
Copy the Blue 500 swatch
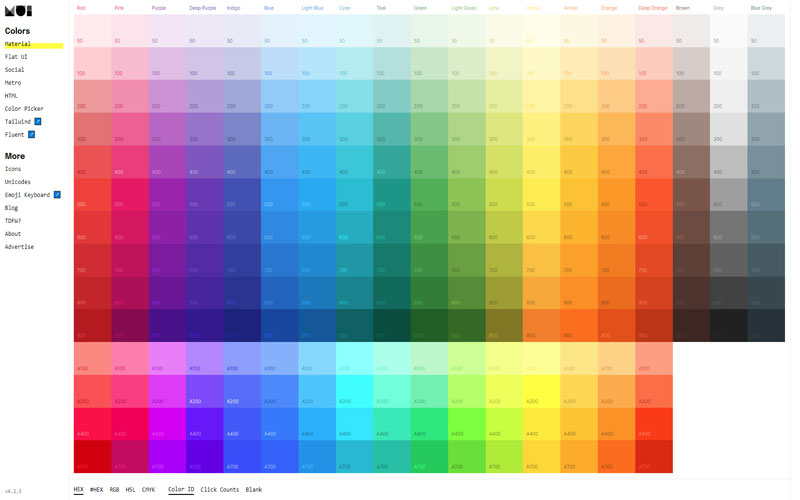pos(280,194)
